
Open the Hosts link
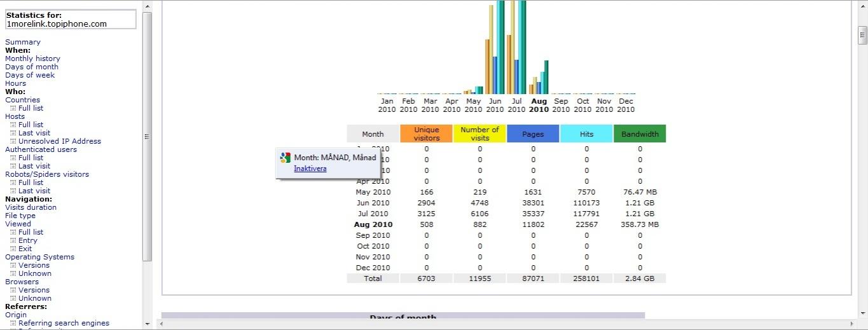(15, 116)
